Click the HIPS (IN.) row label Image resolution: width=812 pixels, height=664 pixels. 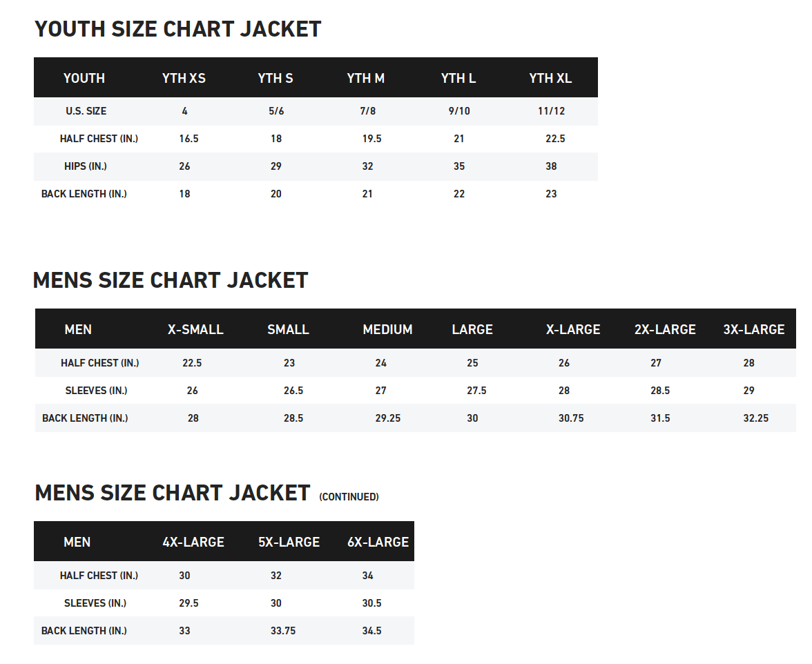(86, 166)
